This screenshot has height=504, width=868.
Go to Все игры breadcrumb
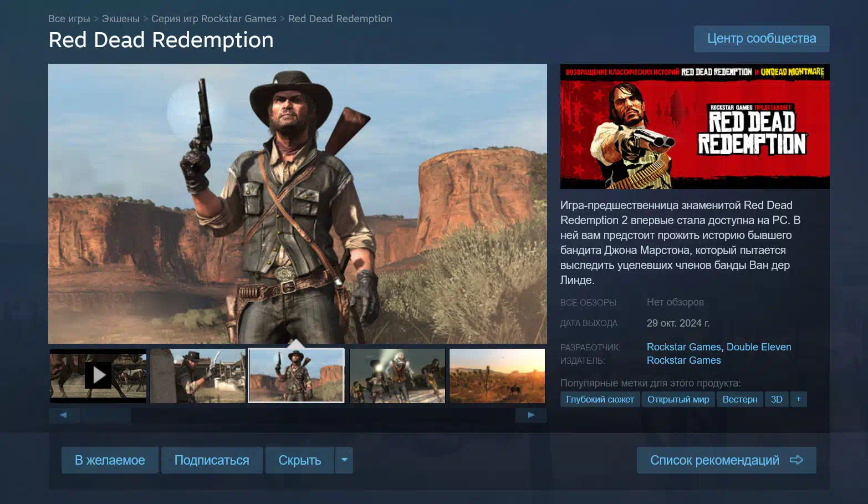click(69, 19)
